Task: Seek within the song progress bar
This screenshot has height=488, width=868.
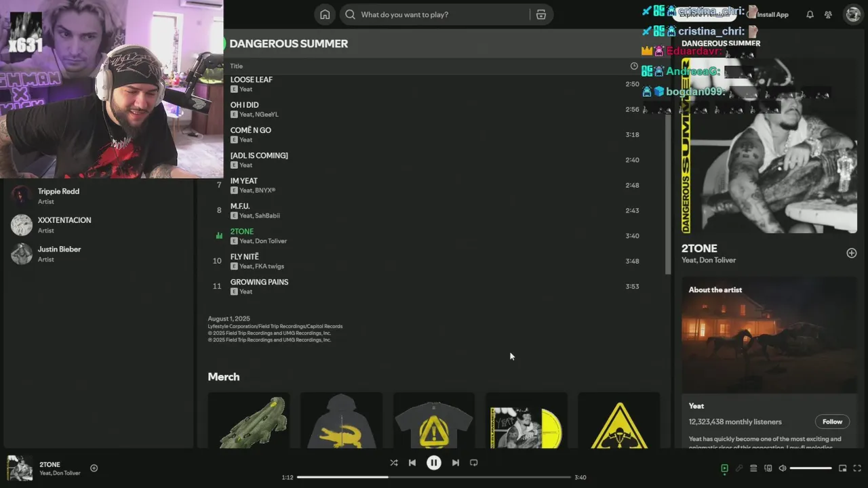Action: tap(433, 477)
